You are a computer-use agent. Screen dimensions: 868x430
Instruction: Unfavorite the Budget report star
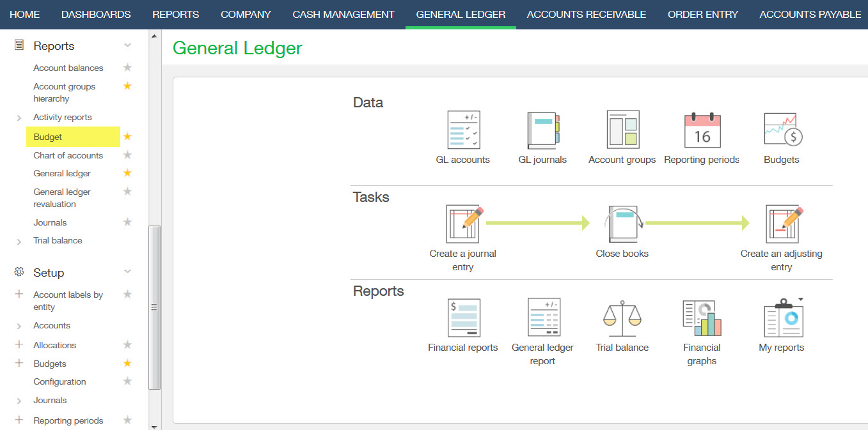[127, 137]
